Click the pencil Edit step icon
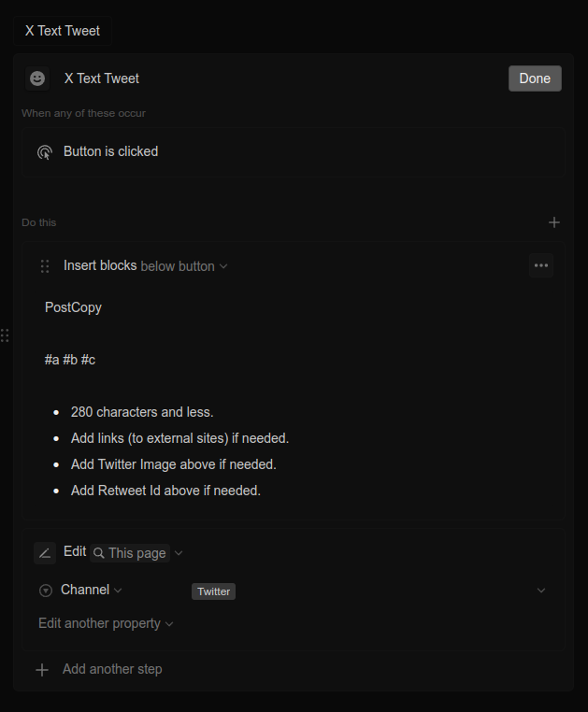Image resolution: width=588 pixels, height=712 pixels. [x=45, y=553]
